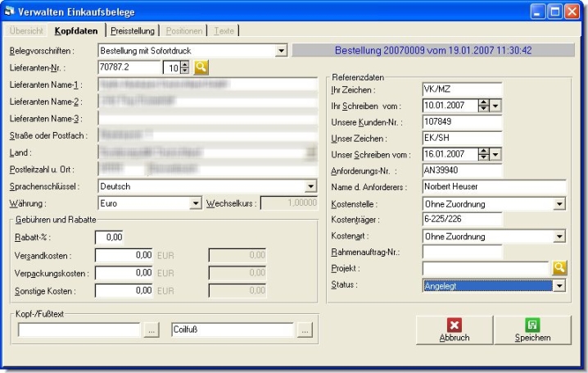Click the Unser Schreiben vom date spinner
588x373 pixels.
point(484,154)
